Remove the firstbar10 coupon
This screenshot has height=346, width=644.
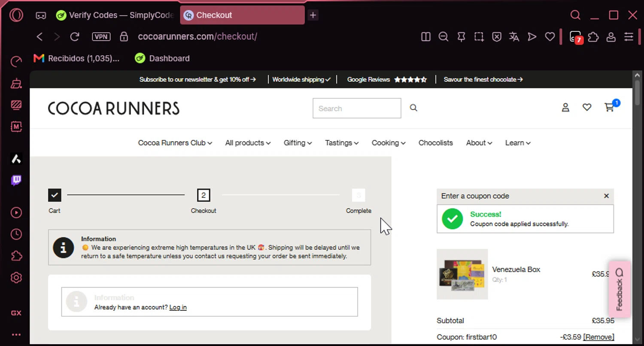(598, 337)
